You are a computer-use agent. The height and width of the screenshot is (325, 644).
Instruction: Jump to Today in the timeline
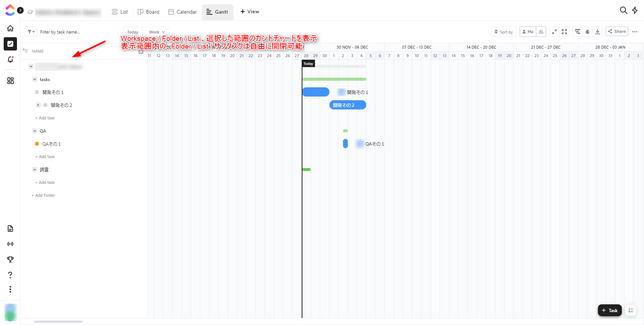[x=132, y=32]
